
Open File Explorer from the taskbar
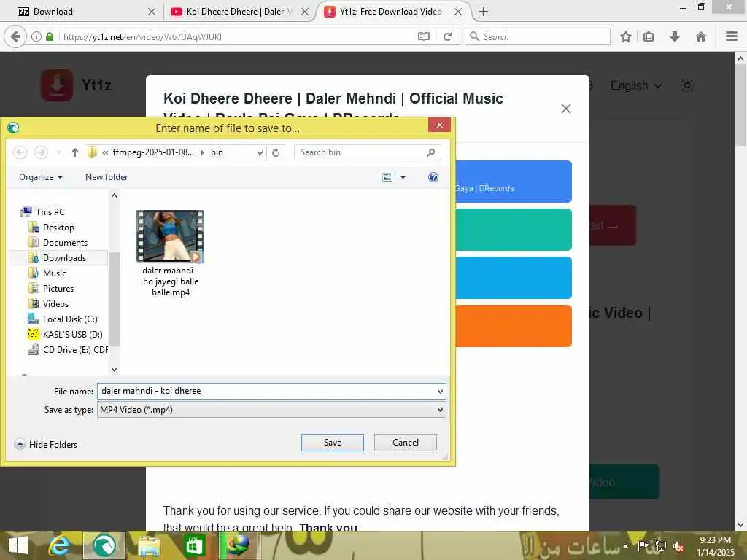point(149,545)
